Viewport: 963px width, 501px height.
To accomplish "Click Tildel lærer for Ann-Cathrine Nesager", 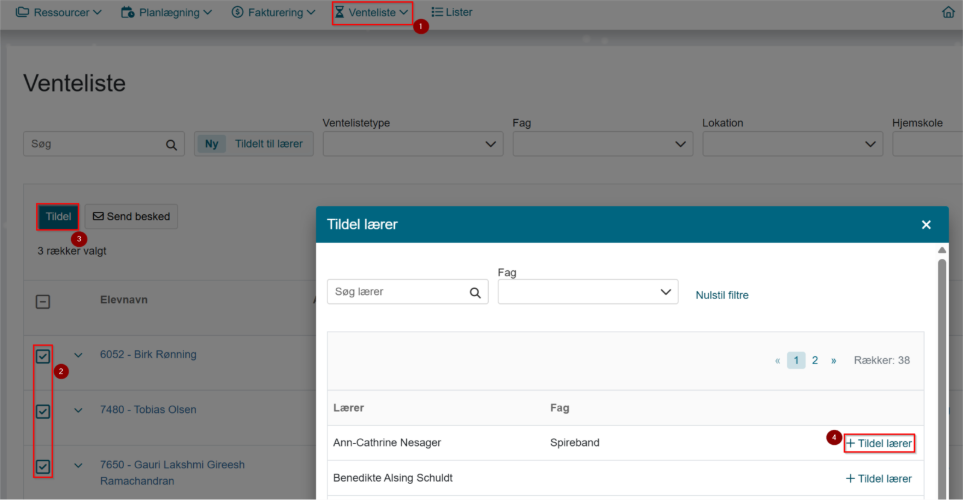I will [x=879, y=443].
